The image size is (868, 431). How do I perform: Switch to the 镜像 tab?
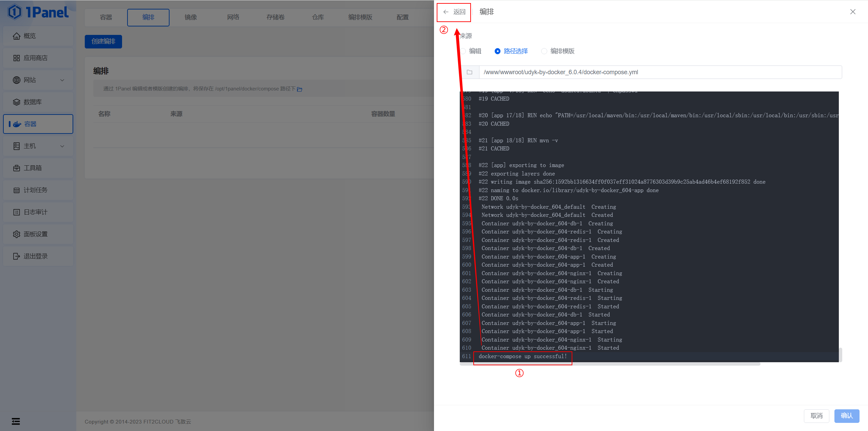(191, 17)
